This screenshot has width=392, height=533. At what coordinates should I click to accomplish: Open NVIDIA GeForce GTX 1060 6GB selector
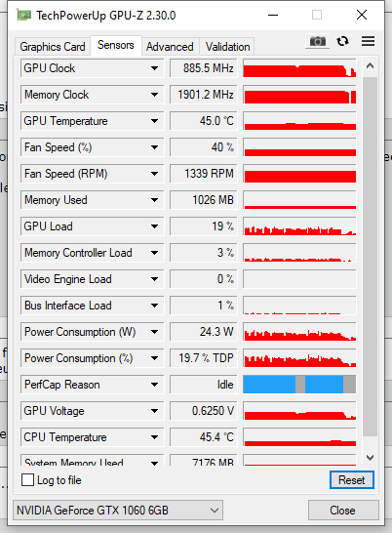pos(118,511)
